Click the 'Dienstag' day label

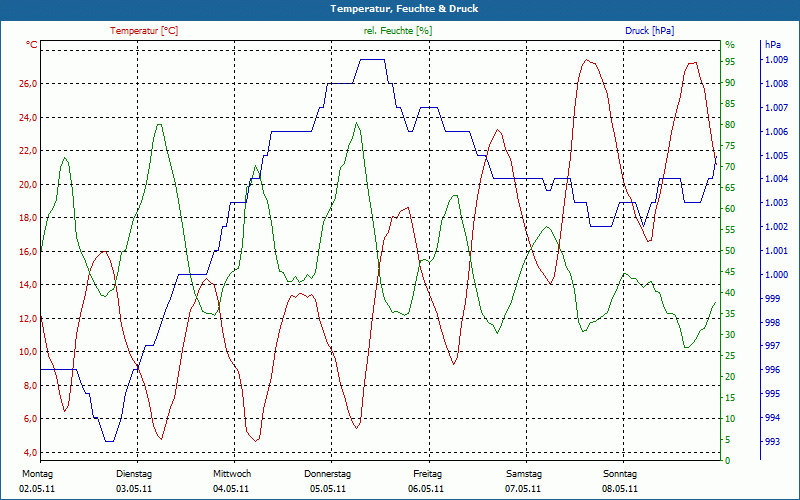click(134, 474)
